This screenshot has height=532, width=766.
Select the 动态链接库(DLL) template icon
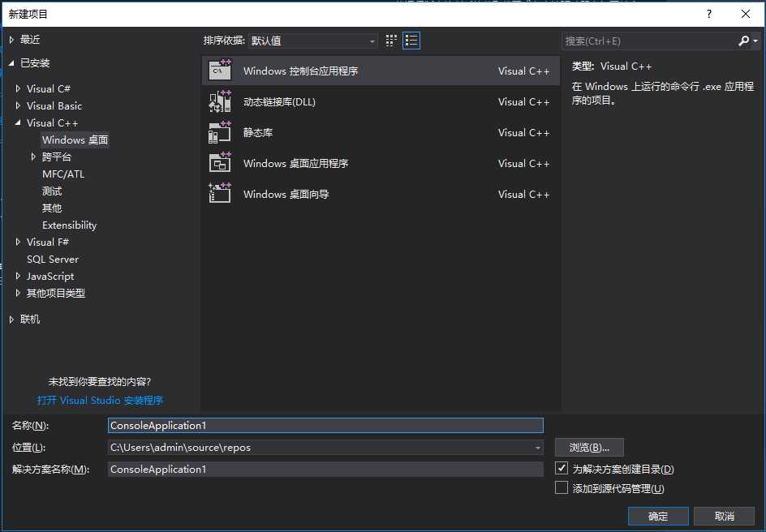tap(220, 101)
